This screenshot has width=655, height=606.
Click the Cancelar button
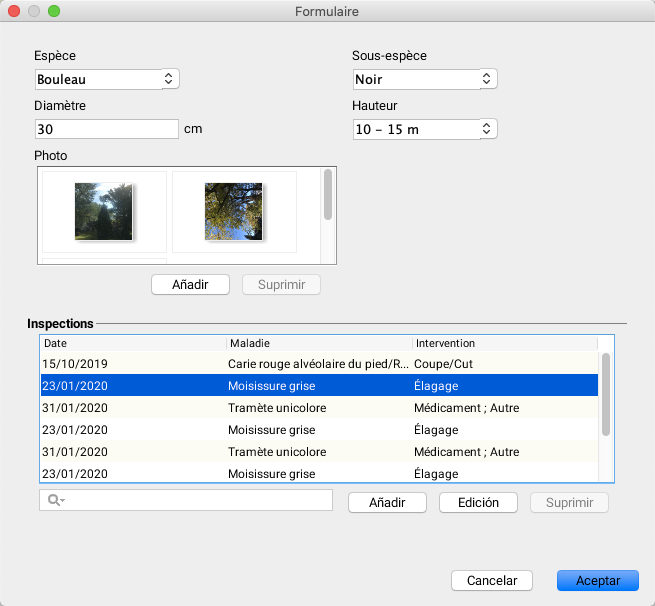[x=492, y=580]
